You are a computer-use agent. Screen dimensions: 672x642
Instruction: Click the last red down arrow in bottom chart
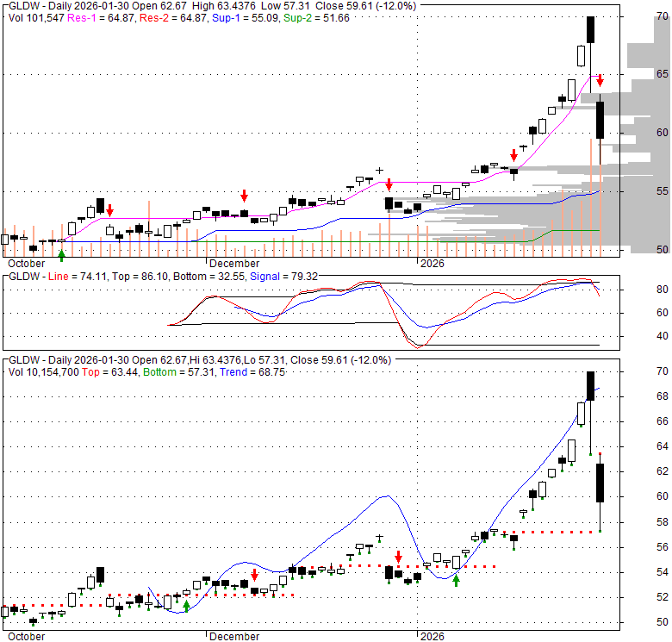[x=398, y=557]
